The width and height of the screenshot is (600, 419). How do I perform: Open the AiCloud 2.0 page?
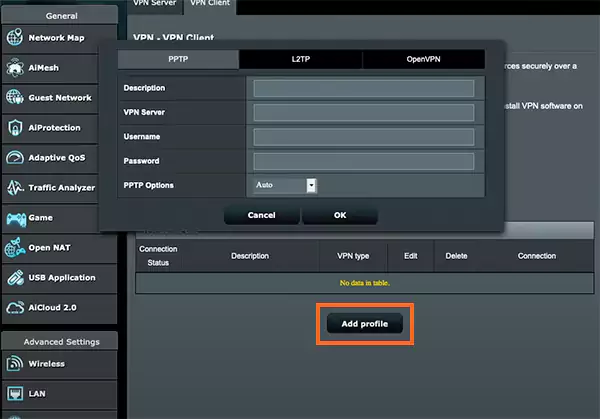(59, 308)
